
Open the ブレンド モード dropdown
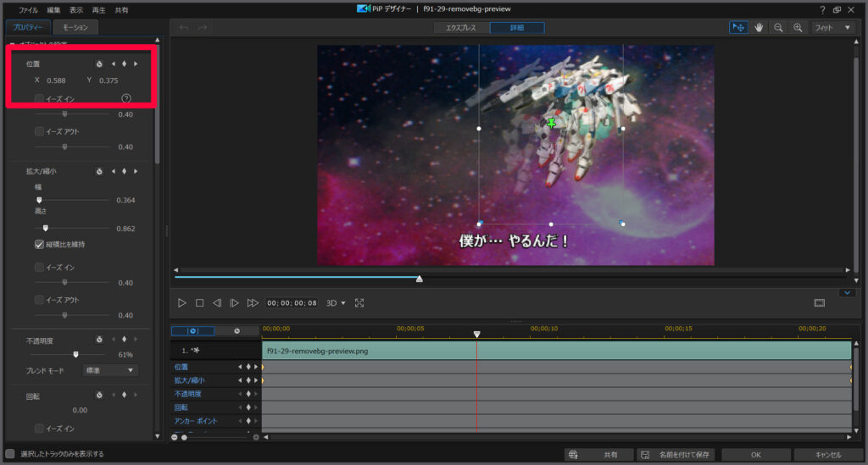109,370
